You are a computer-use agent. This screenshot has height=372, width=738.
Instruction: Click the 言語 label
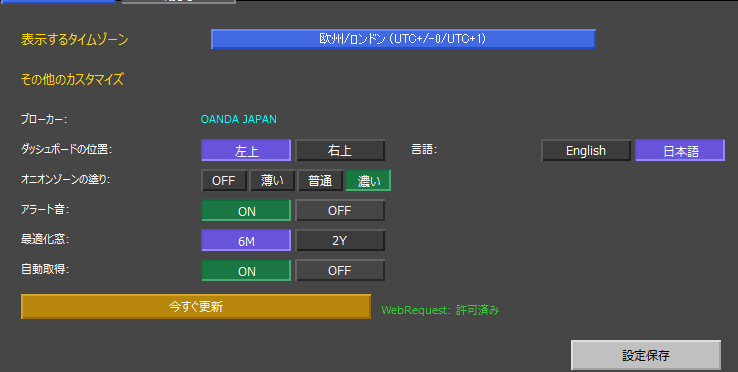pyautogui.click(x=424, y=149)
